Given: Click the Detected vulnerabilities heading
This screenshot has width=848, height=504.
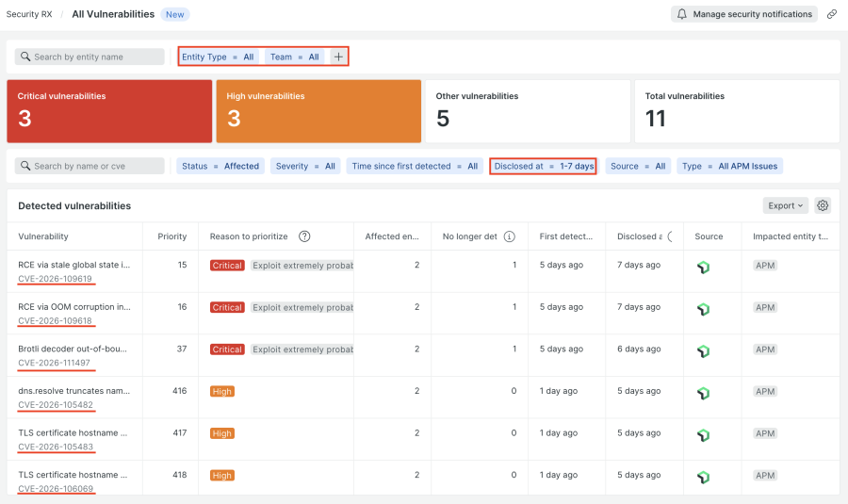Looking at the screenshot, I should point(74,206).
